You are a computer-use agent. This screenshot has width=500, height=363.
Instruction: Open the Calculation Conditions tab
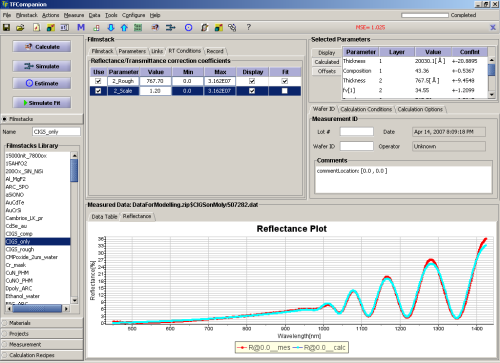pos(366,109)
